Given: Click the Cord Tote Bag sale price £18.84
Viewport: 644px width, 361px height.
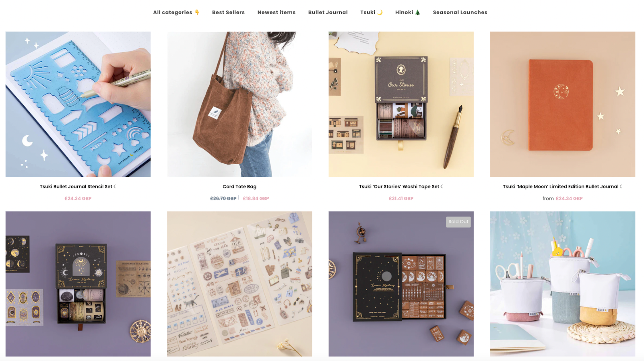Looking at the screenshot, I should point(256,198).
